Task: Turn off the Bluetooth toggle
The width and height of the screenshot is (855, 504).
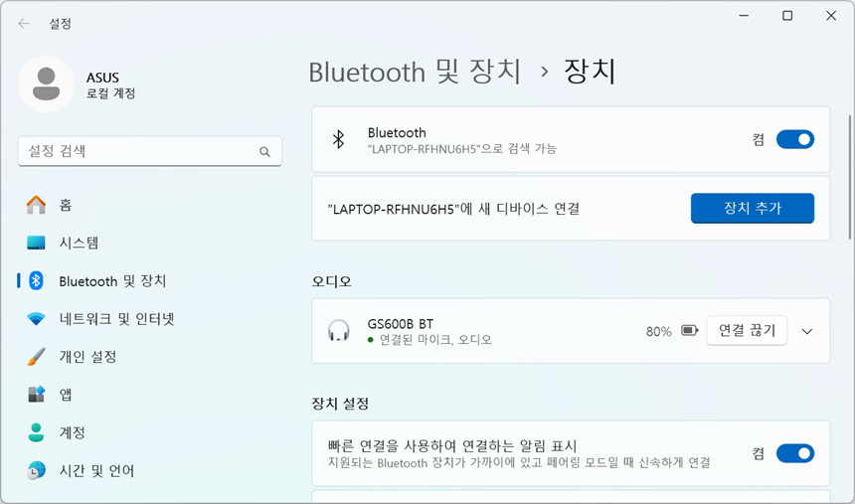Action: click(794, 140)
